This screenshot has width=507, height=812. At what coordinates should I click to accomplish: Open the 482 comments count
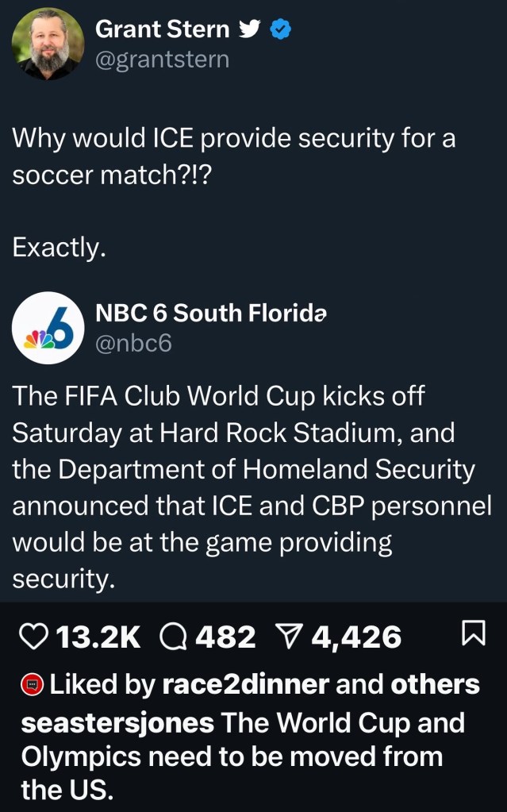[226, 637]
